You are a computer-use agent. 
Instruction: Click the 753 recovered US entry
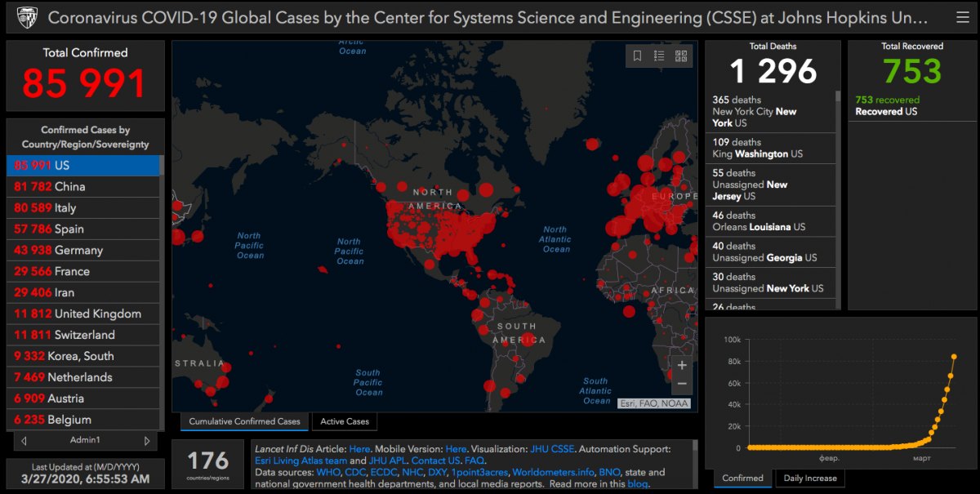(x=911, y=105)
